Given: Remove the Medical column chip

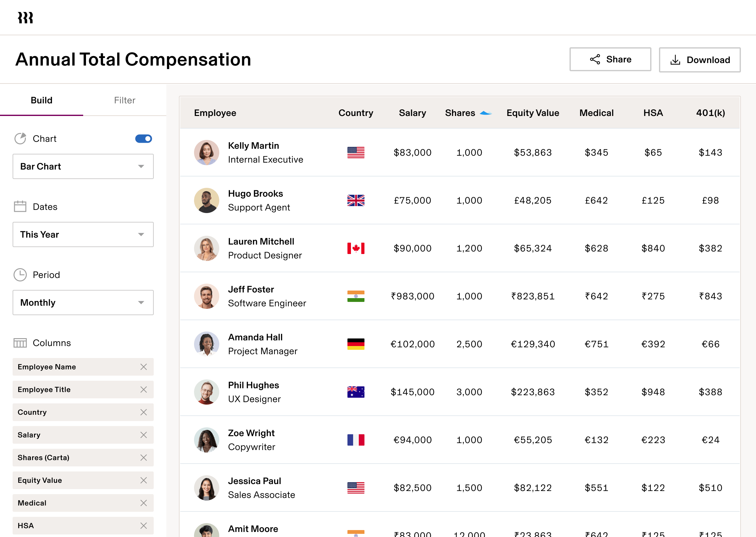Looking at the screenshot, I should tap(144, 503).
